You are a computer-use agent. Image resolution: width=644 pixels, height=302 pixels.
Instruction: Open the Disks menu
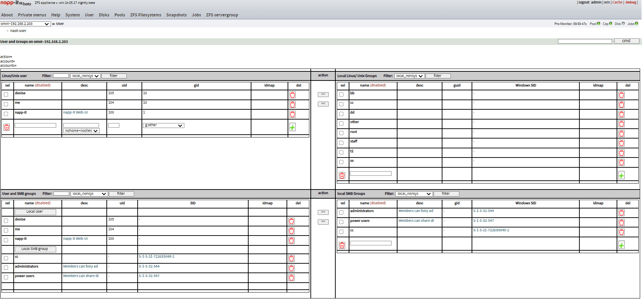(x=104, y=15)
